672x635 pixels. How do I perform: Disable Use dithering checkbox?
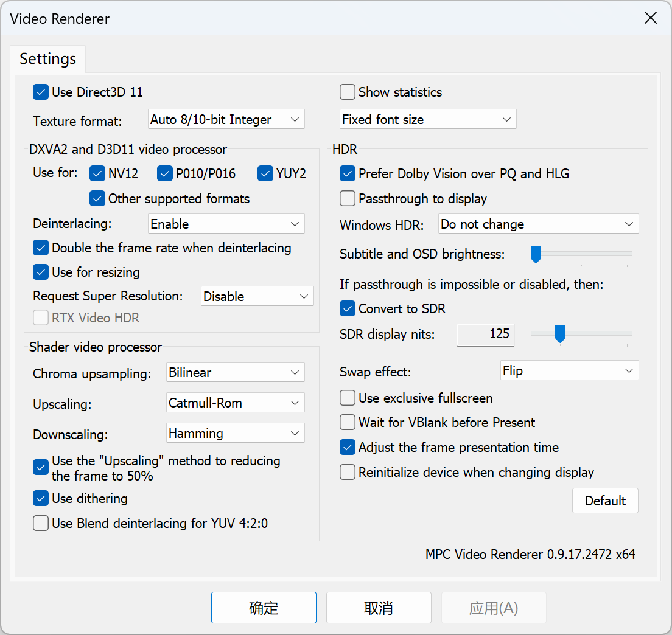click(x=41, y=499)
